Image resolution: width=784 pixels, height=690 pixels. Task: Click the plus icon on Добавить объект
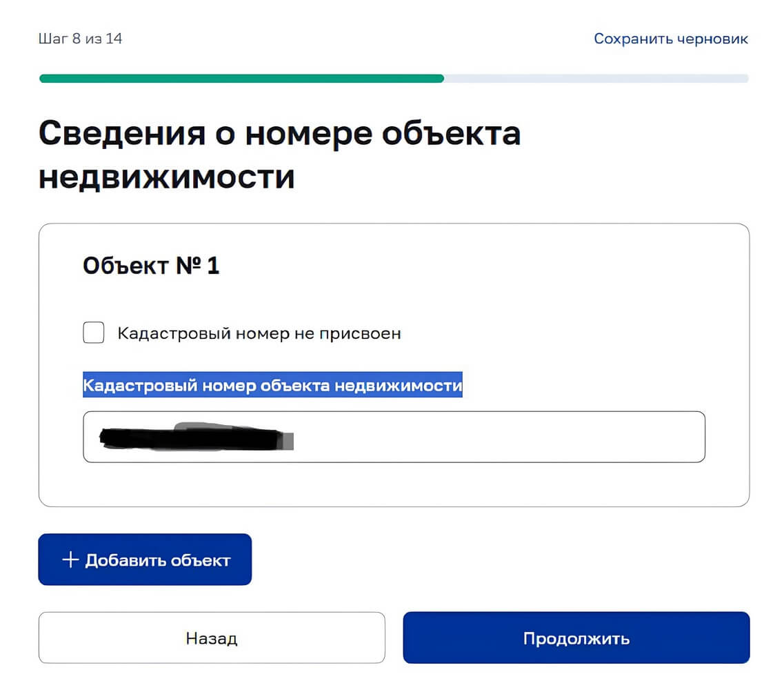click(x=70, y=560)
